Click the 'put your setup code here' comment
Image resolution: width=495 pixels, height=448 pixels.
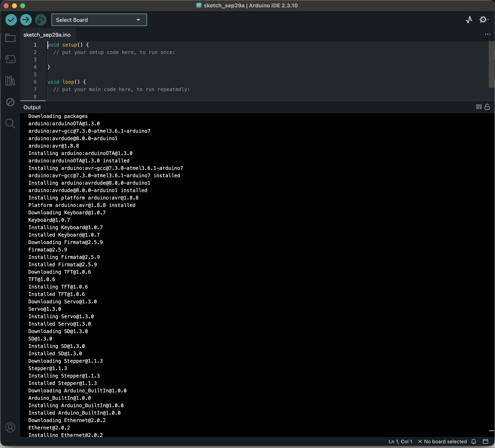(x=114, y=52)
